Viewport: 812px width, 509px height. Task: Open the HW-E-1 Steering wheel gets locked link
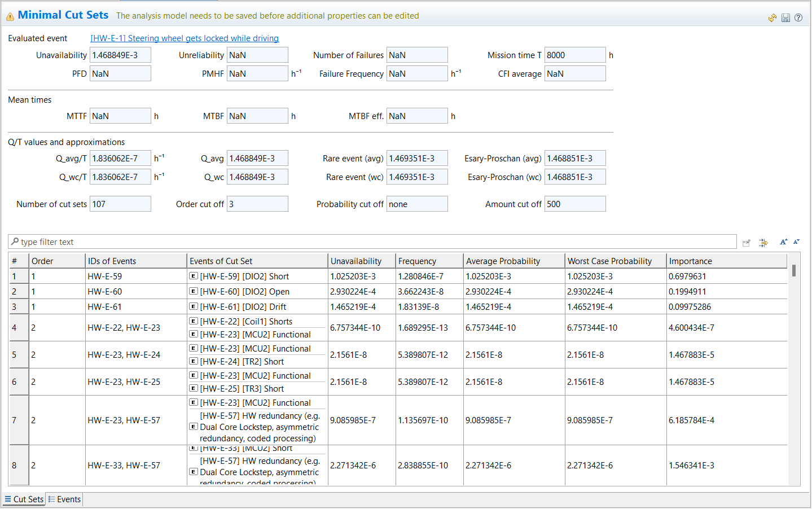(x=185, y=38)
